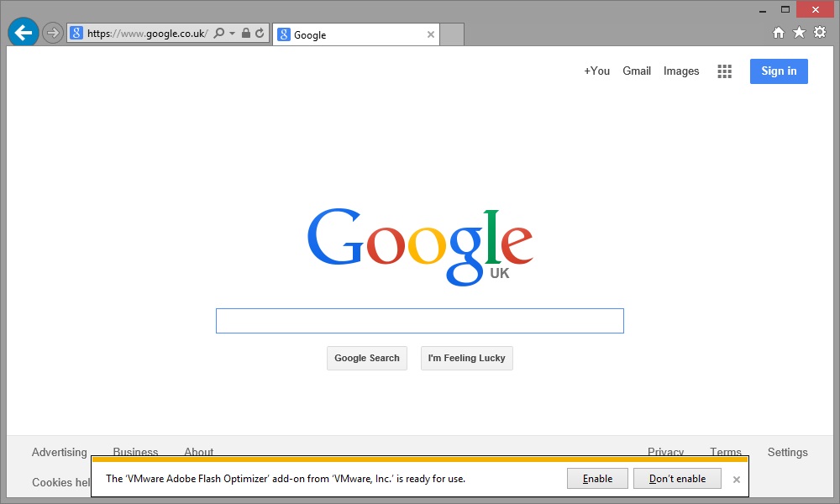
Task: Click the padlock security icon
Action: tap(246, 34)
